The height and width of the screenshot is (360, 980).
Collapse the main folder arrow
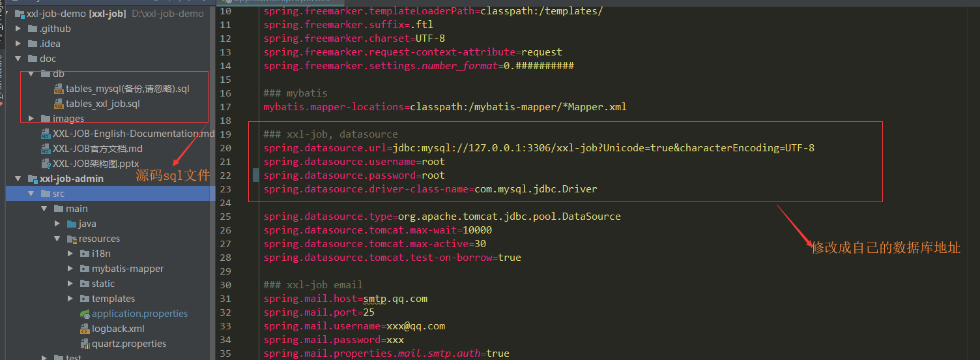tap(44, 209)
